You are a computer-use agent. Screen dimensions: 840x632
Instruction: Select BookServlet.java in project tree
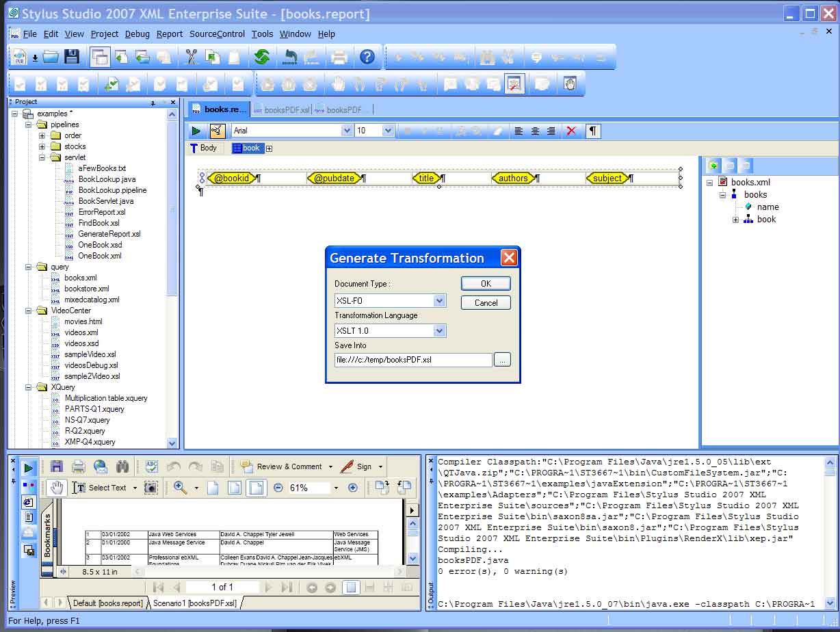(105, 201)
